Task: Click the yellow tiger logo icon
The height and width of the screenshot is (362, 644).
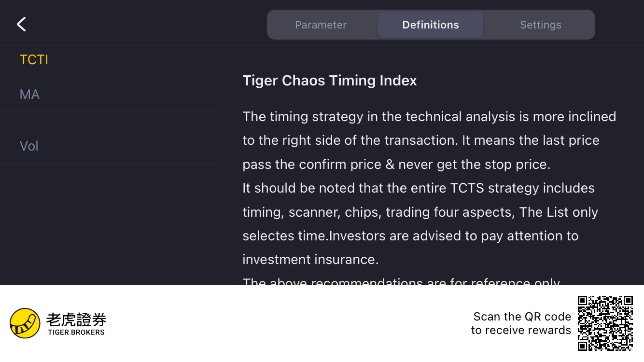Action: click(x=25, y=323)
